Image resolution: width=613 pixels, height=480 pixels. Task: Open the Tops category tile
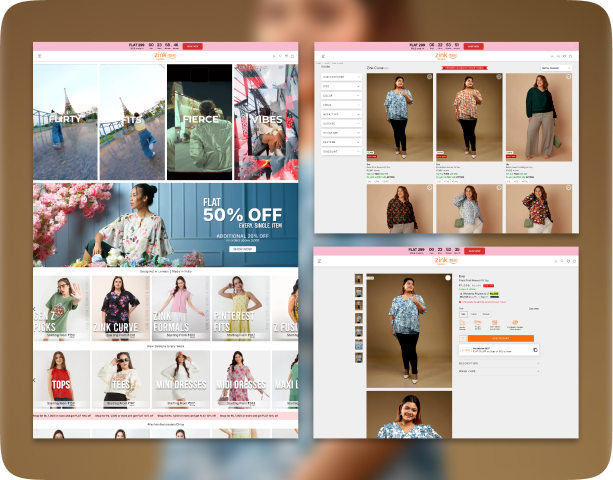coord(62,383)
